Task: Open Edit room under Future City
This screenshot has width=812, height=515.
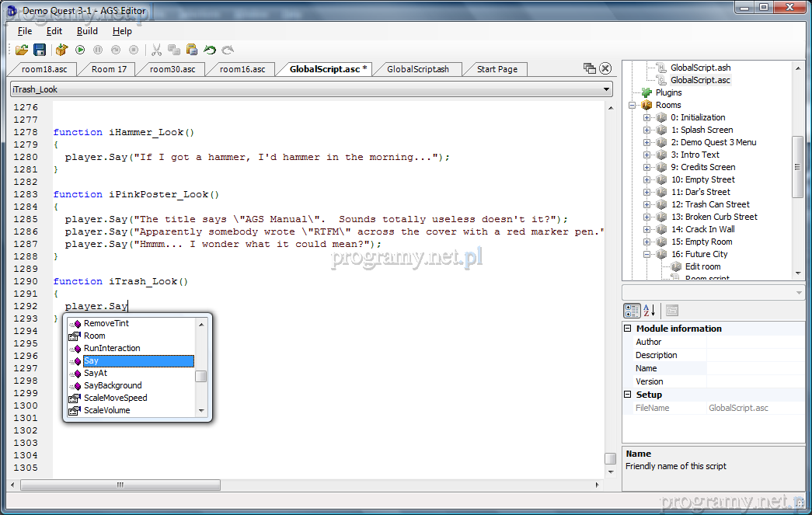Action: click(702, 266)
